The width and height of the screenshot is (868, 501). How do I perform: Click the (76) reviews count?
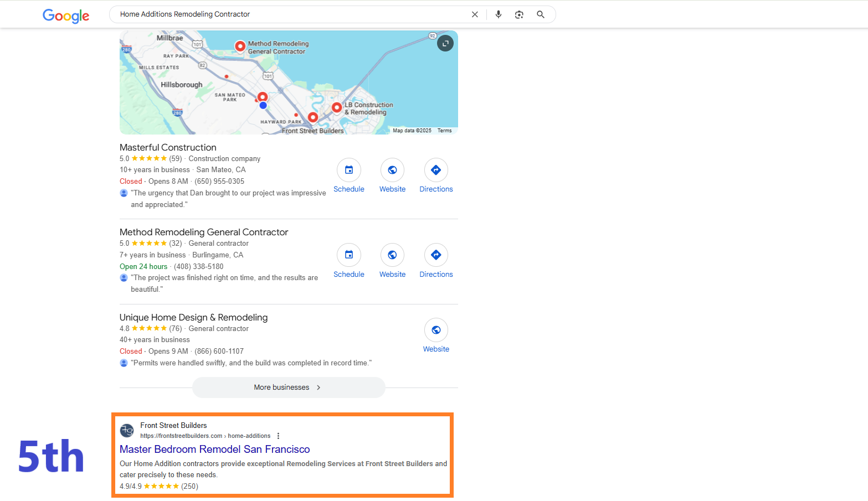(x=176, y=329)
